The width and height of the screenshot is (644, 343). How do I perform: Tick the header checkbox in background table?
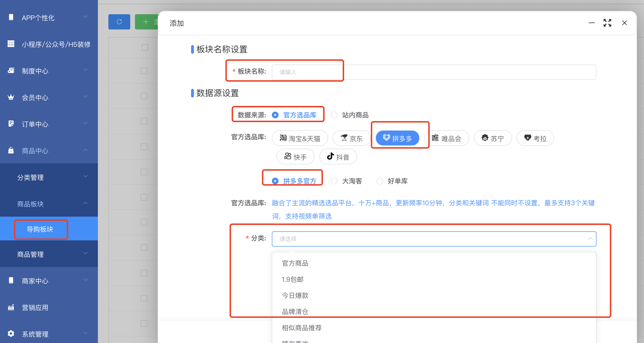tap(145, 48)
